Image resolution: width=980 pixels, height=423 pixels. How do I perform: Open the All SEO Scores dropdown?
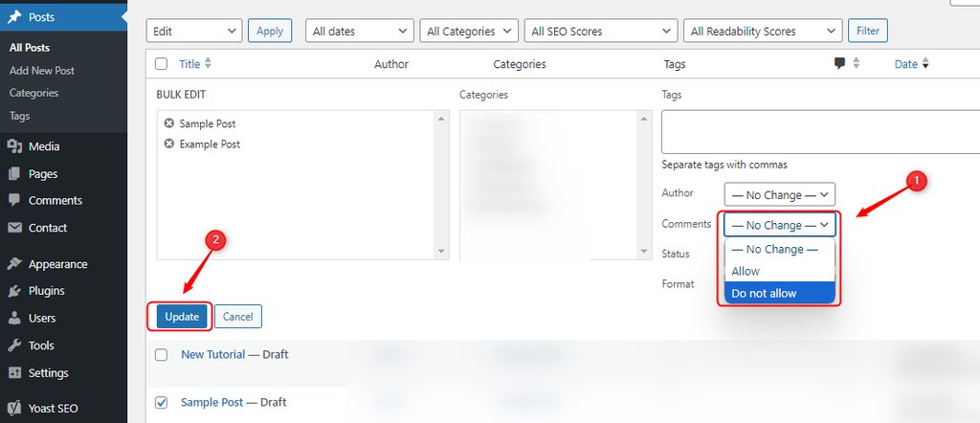[601, 31]
